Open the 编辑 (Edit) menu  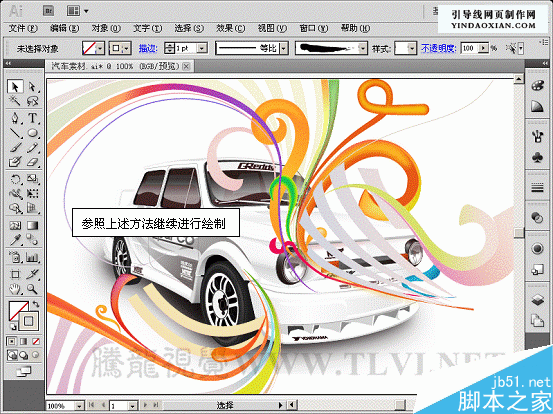[65, 28]
